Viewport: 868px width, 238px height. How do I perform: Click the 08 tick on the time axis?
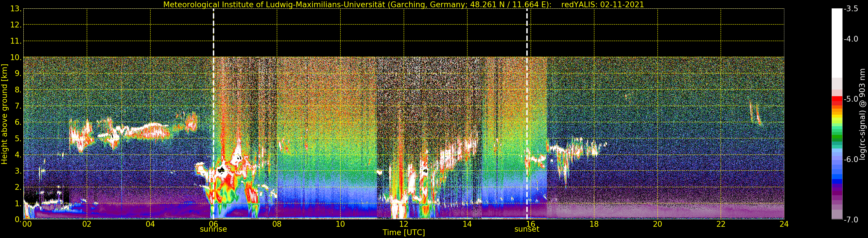coord(277,224)
